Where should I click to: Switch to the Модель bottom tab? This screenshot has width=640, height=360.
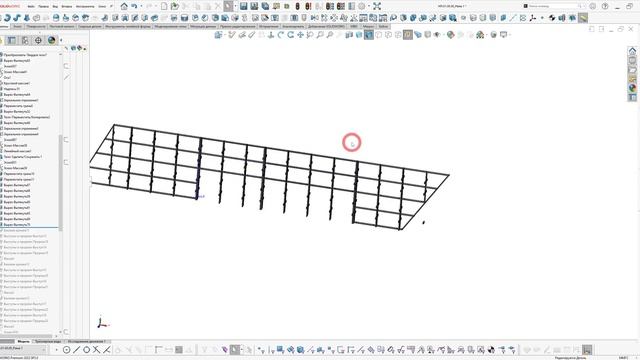coord(24,341)
